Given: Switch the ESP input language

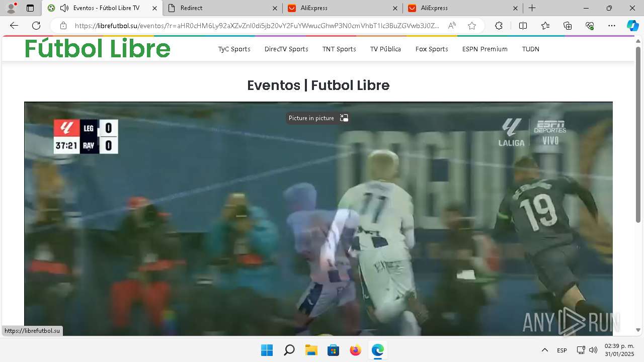Looking at the screenshot, I should [561, 350].
